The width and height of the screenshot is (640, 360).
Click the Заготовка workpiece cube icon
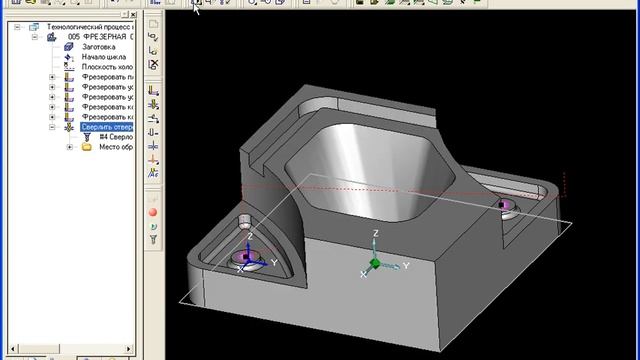pyautogui.click(x=69, y=47)
